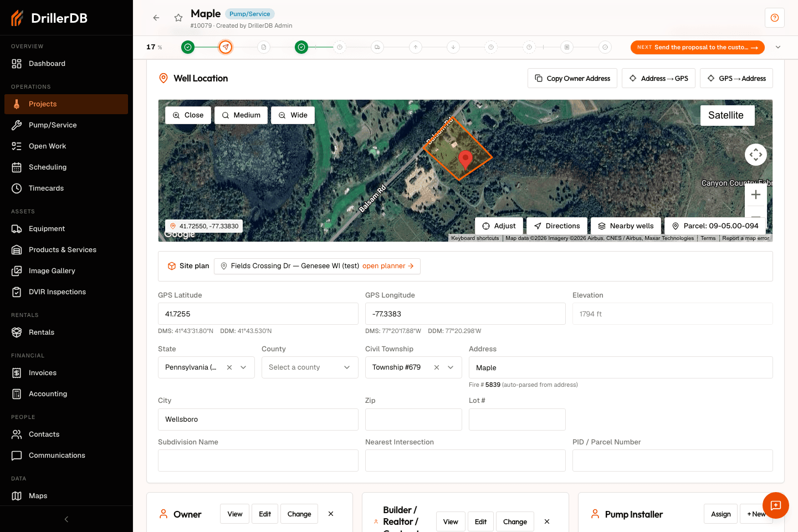Viewport: 798px width, 532px height.
Task: Expand the State dropdown chevron
Action: coord(243,367)
